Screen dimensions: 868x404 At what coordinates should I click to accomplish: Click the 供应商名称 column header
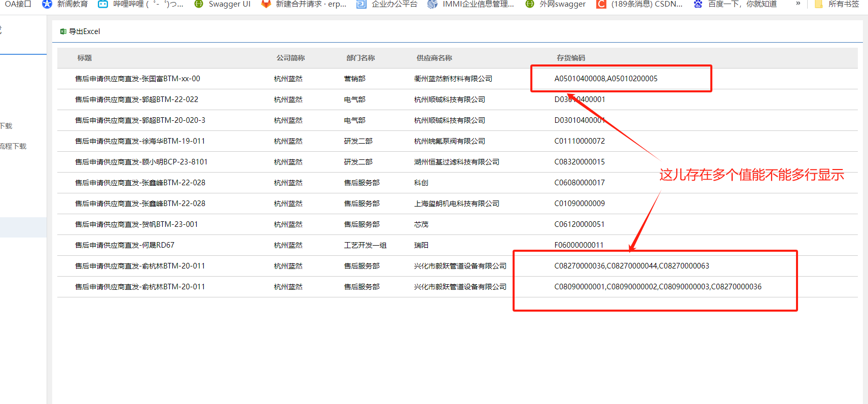click(x=434, y=58)
